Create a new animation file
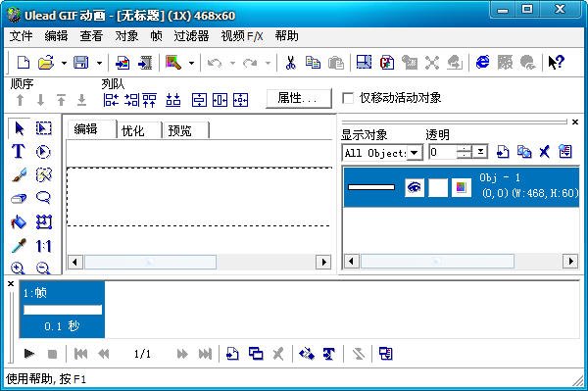The width and height of the screenshot is (588, 391). click(24, 63)
